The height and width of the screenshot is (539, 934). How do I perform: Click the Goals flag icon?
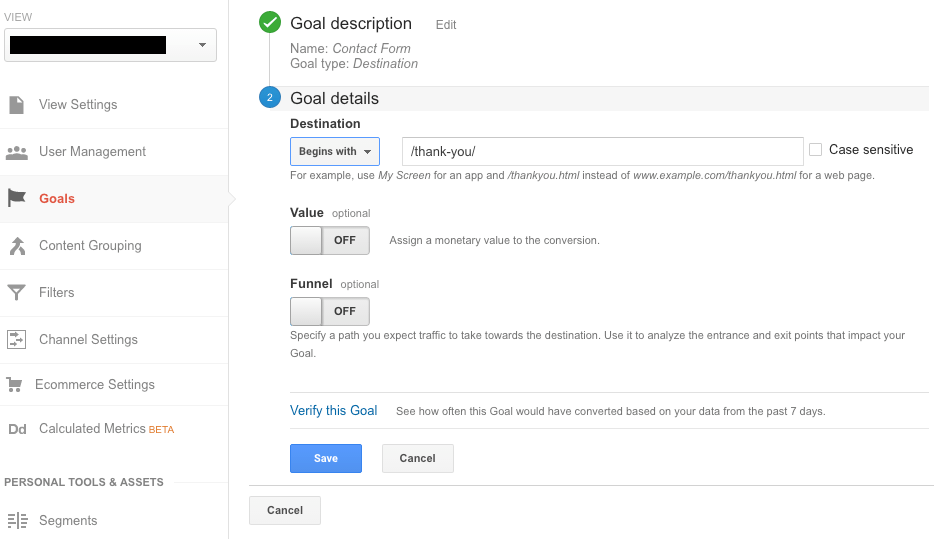click(x=17, y=198)
